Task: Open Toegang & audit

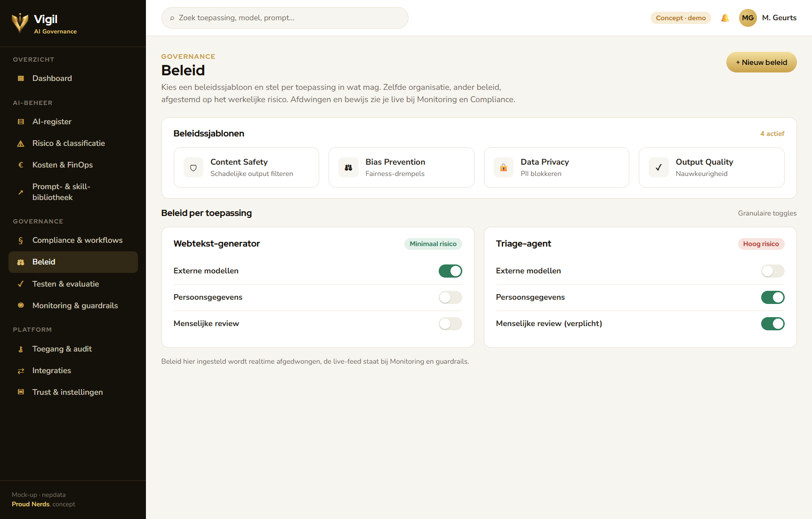Action: click(73, 349)
